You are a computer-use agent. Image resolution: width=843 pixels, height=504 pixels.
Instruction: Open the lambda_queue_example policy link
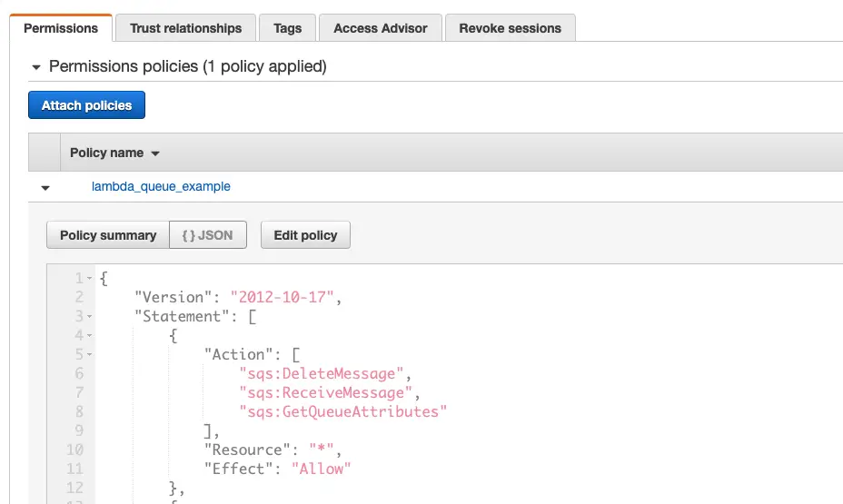161,186
